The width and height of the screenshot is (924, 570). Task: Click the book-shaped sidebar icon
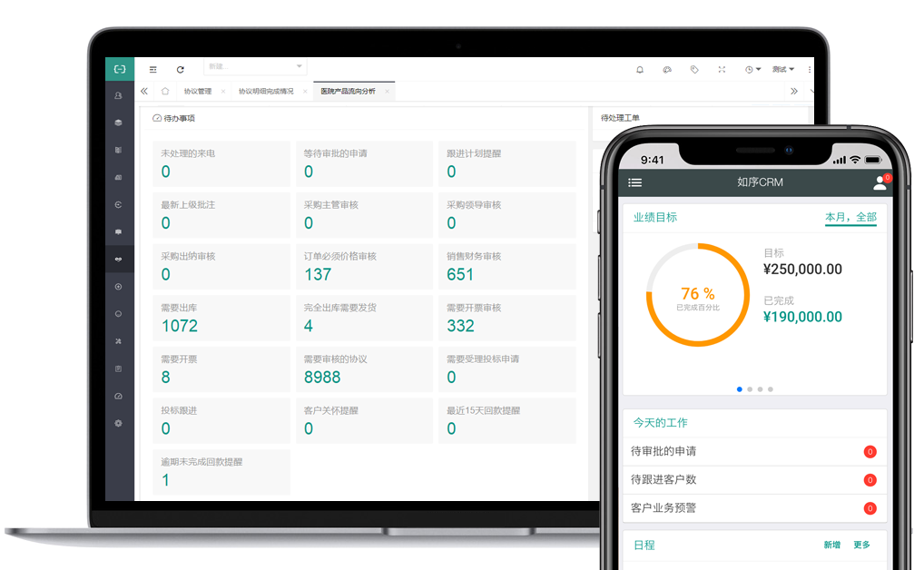118,150
